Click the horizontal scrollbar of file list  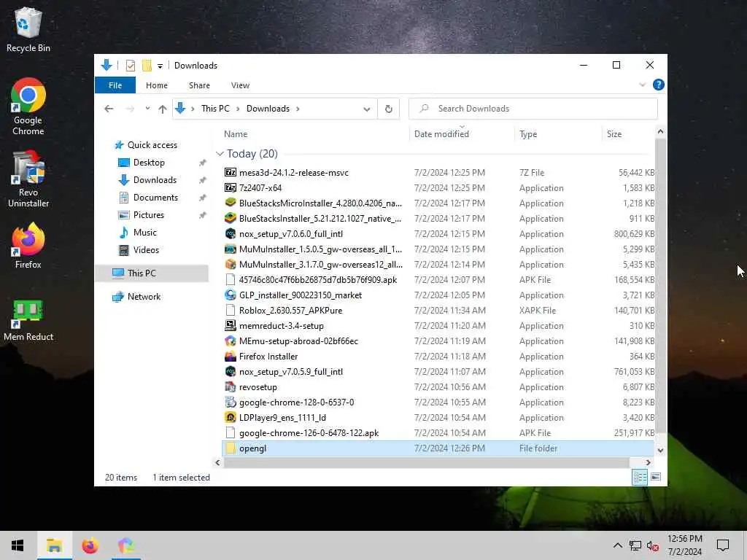pyautogui.click(x=426, y=463)
